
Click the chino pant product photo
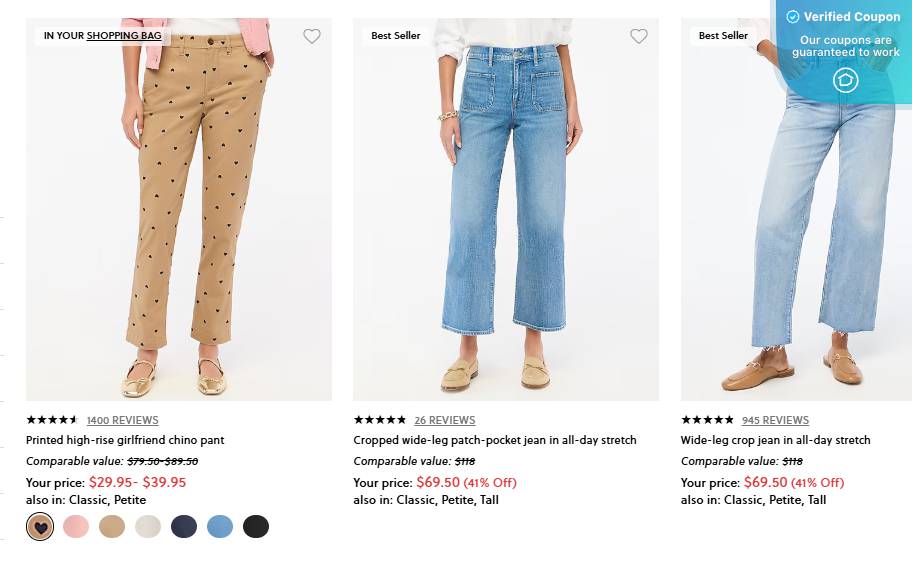click(179, 210)
